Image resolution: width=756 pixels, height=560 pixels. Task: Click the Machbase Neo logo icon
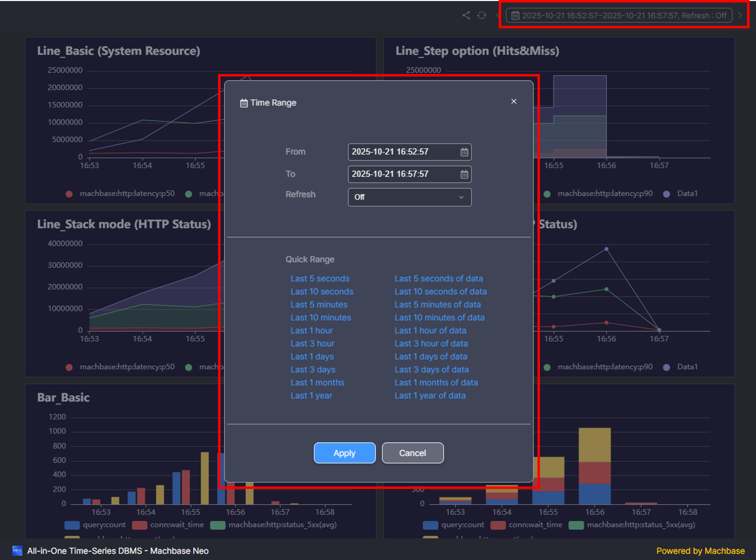point(17,551)
